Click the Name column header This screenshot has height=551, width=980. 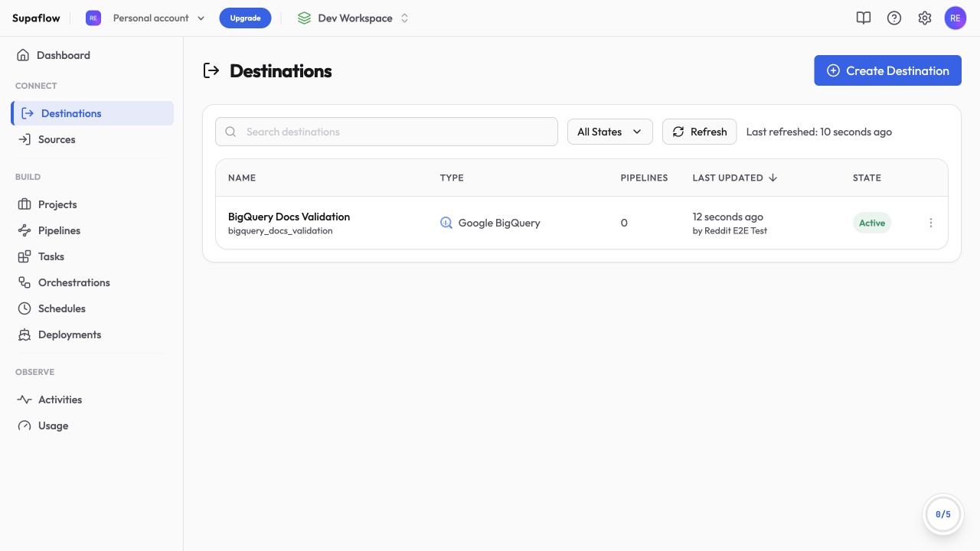click(x=242, y=178)
